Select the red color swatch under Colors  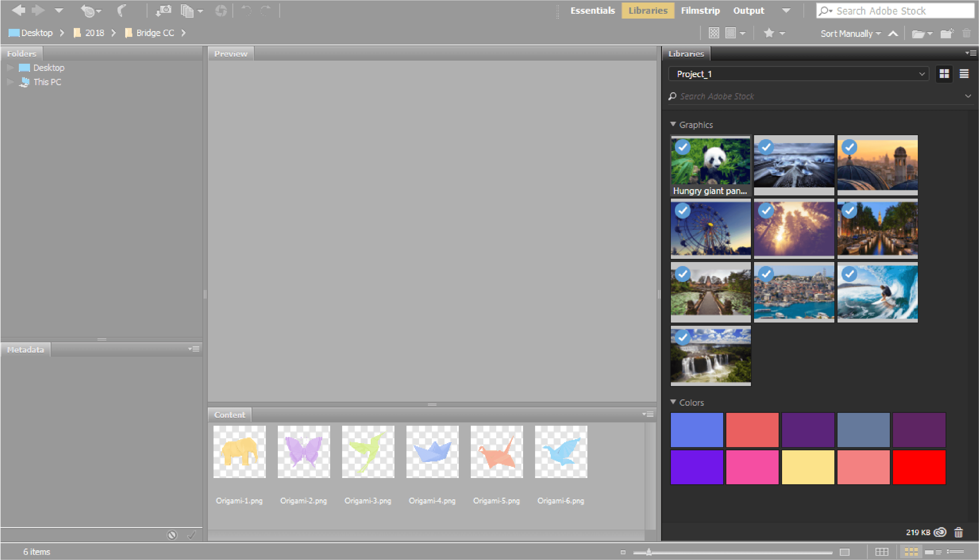tap(919, 467)
